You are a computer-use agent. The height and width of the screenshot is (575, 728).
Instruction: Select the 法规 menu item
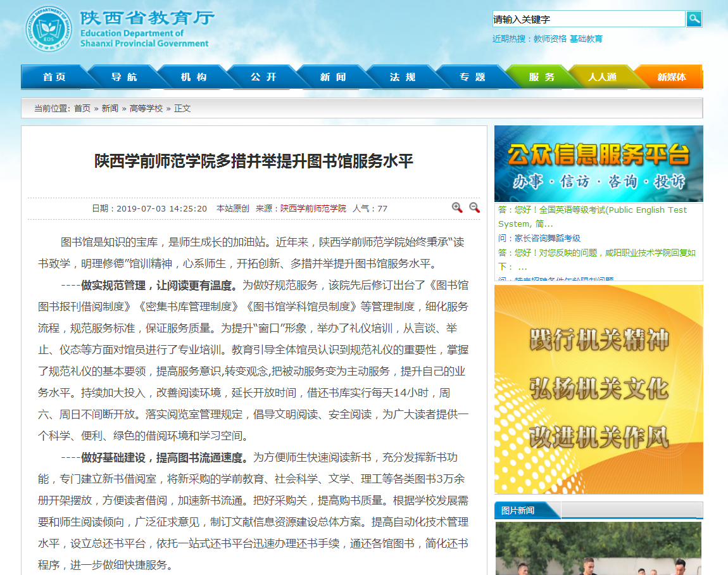(x=403, y=77)
